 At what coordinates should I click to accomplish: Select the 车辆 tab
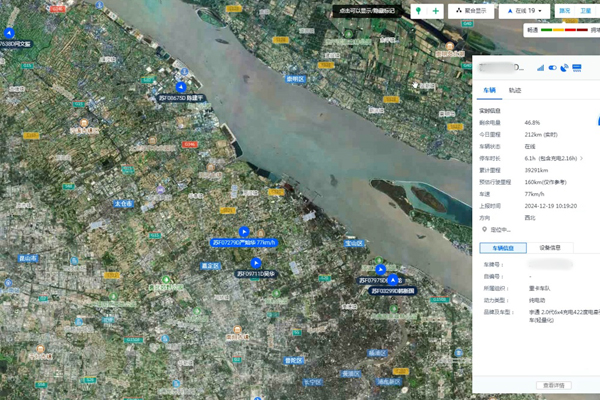[489, 90]
